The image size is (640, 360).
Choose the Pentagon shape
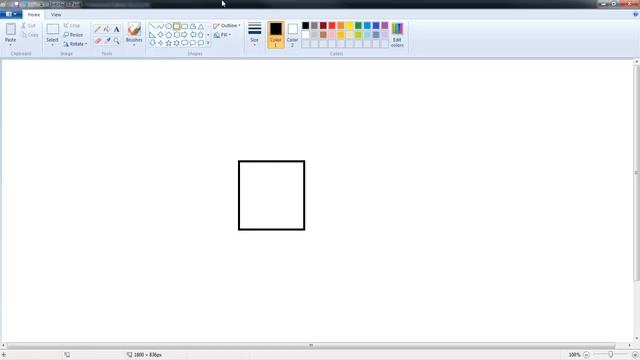pos(168,35)
